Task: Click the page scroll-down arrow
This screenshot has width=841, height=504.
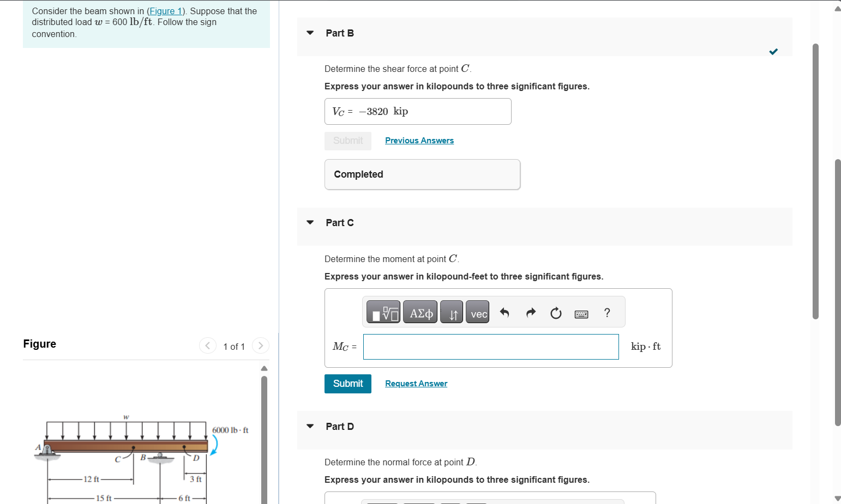Action: (838, 498)
